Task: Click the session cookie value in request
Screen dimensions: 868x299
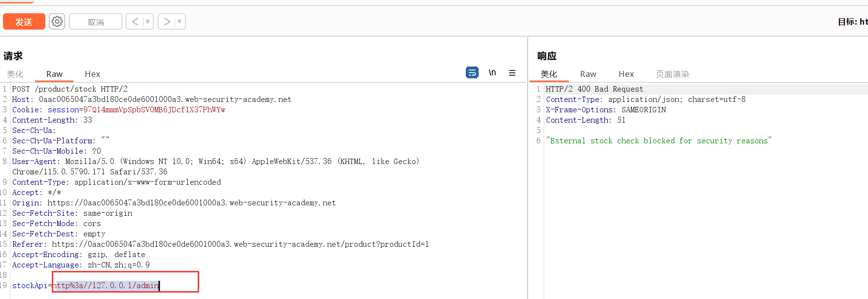Action: pyautogui.click(x=154, y=110)
